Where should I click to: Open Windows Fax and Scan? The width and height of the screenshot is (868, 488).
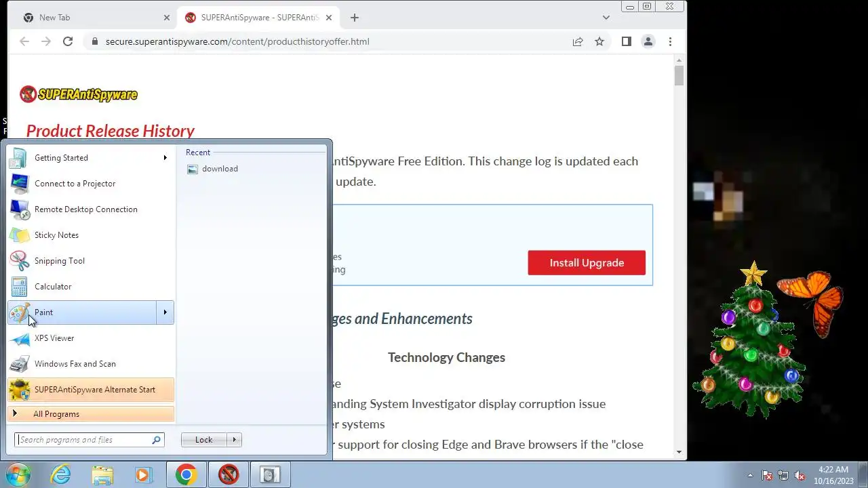click(x=90, y=364)
